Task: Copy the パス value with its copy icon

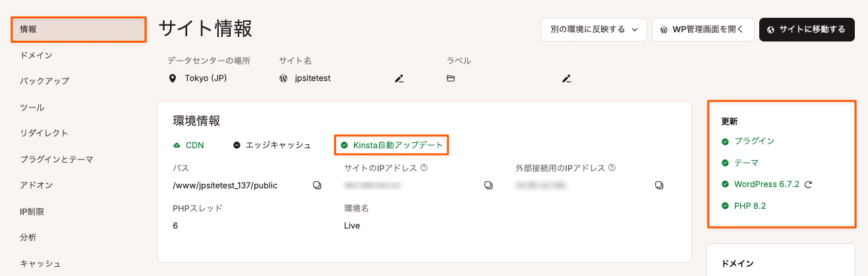Action: pos(317,186)
